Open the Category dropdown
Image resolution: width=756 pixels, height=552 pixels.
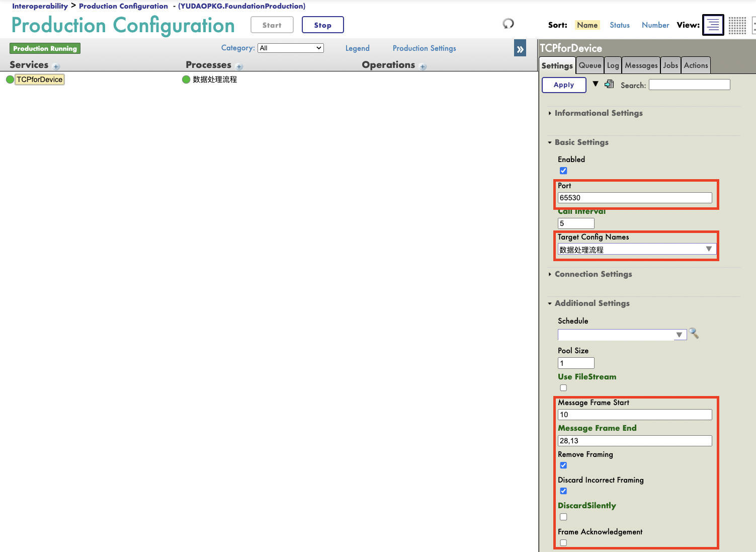290,48
